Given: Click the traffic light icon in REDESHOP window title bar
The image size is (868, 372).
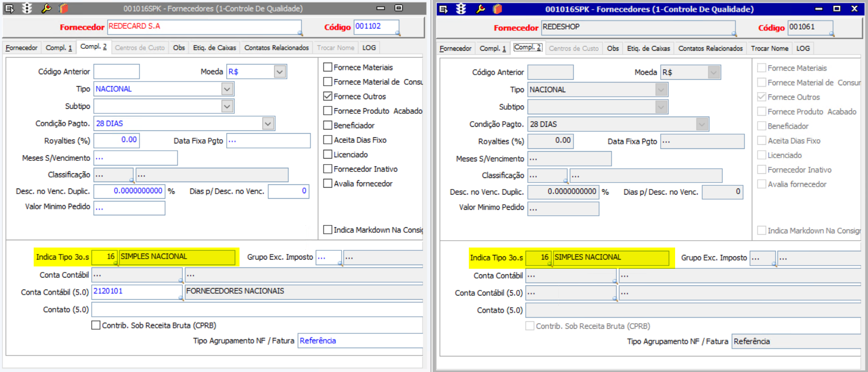Looking at the screenshot, I should (461, 9).
